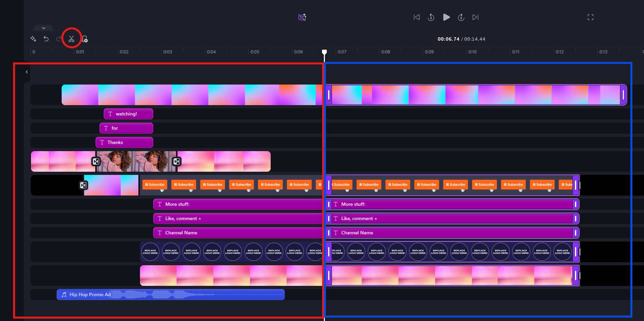Click the split (scissors) tool
Screen dimensions: 644x321
[71, 39]
